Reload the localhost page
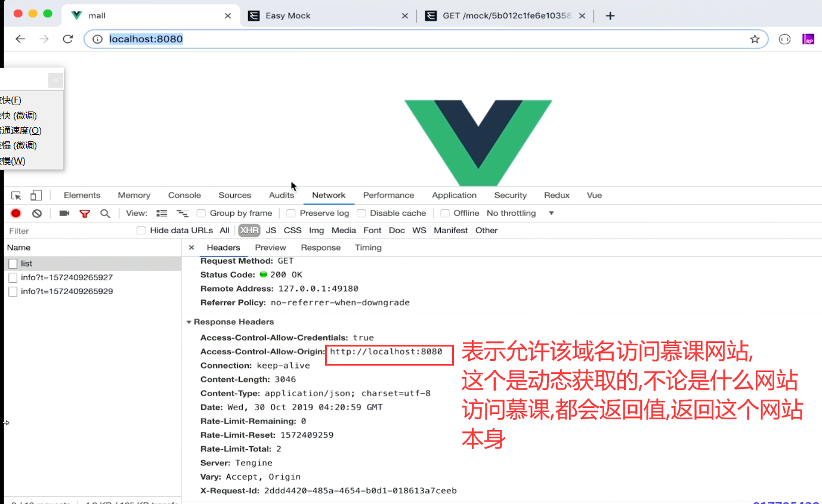Viewport: 822px width, 504px height. tap(67, 39)
